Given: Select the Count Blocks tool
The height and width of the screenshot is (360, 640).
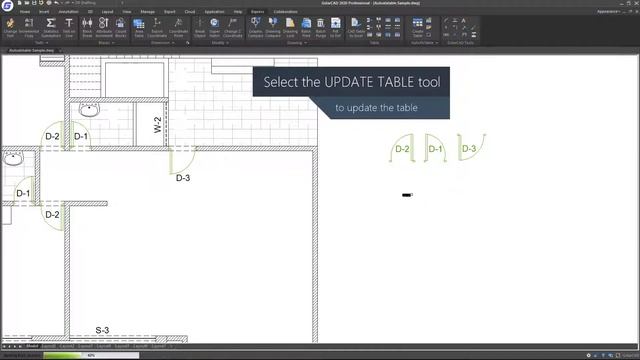Looking at the screenshot, I should click(x=120, y=27).
